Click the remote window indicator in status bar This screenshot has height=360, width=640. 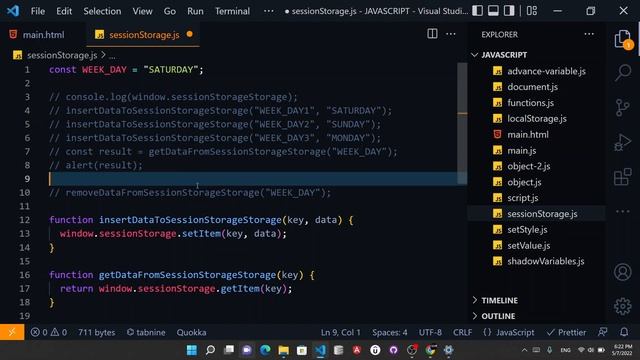[12, 332]
